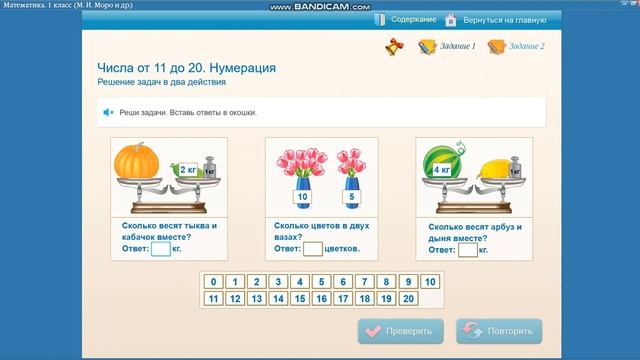
Task: Pick number tile 18
Action: click(x=365, y=299)
